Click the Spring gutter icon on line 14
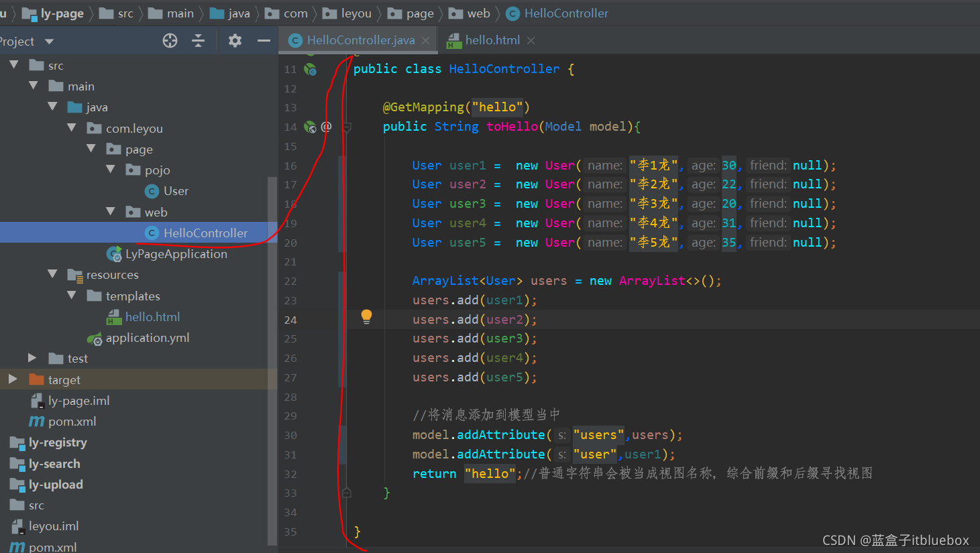The width and height of the screenshot is (980, 553). tap(310, 127)
